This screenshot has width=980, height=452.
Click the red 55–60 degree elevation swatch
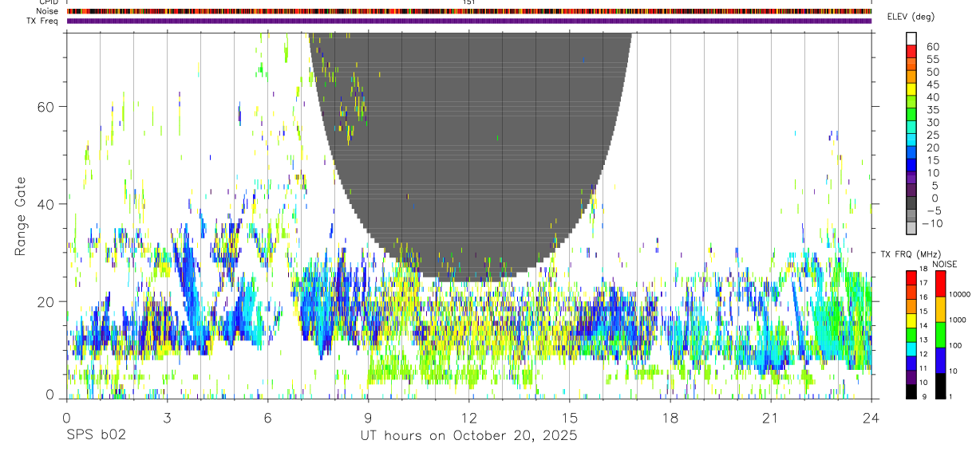911,53
